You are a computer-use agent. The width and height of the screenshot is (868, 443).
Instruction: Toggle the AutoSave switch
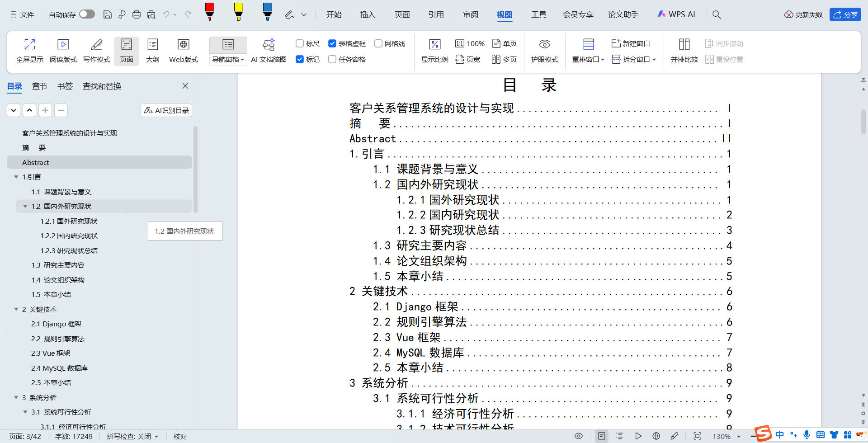[87, 14]
